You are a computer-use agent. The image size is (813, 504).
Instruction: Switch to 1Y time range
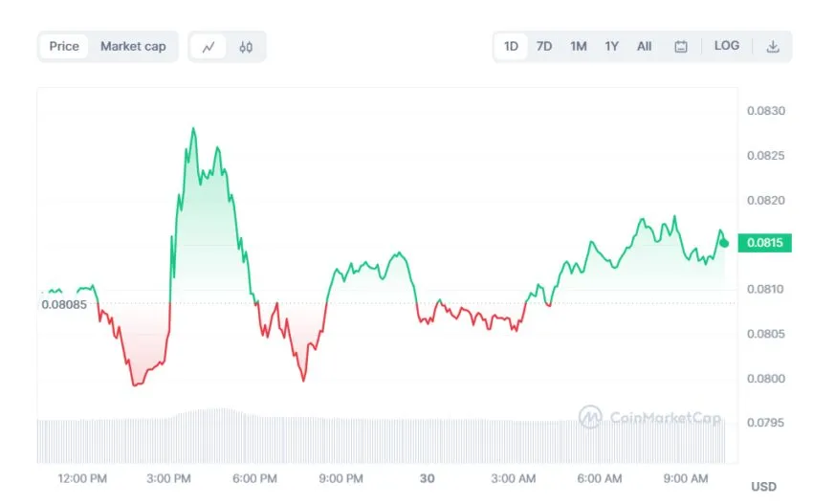pos(611,46)
